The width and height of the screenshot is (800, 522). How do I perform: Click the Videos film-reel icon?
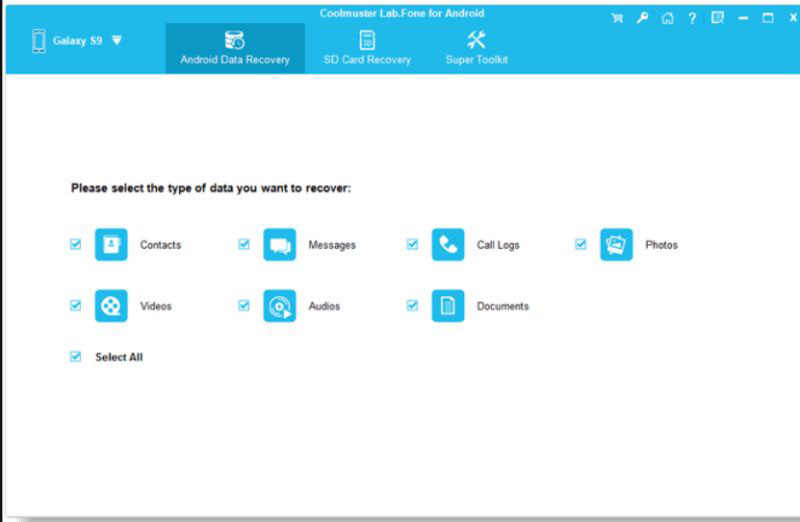(x=111, y=306)
